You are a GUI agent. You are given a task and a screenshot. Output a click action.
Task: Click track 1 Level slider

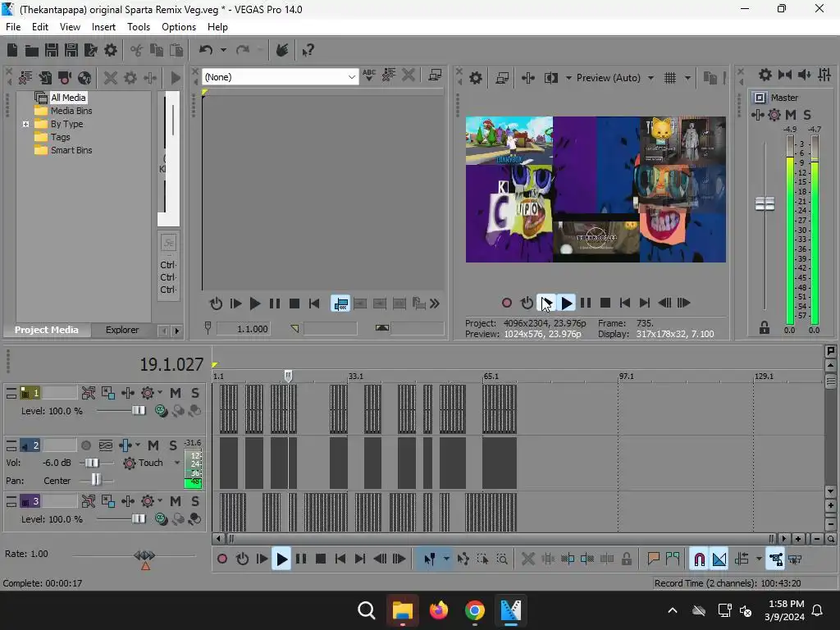click(x=138, y=411)
